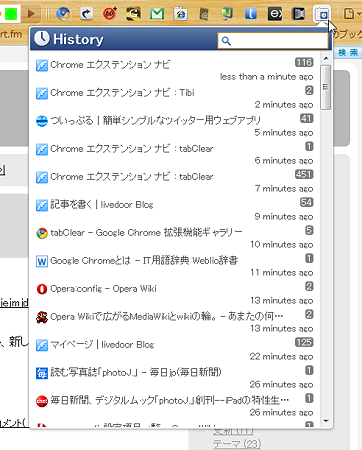Viewport: 362px width, 450px height.
Task: Click Chrome favicon of tabClear gallery entry
Action: click(42, 233)
